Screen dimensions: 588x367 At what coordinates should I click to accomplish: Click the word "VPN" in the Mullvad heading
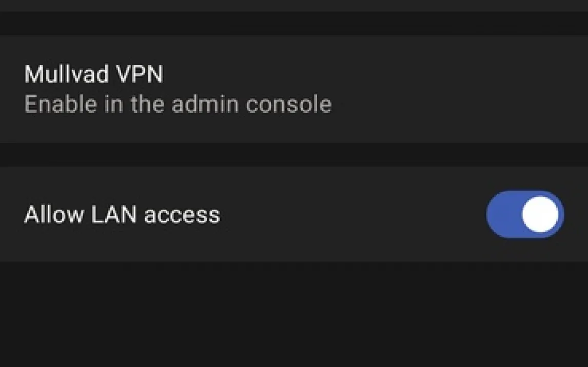(x=140, y=74)
